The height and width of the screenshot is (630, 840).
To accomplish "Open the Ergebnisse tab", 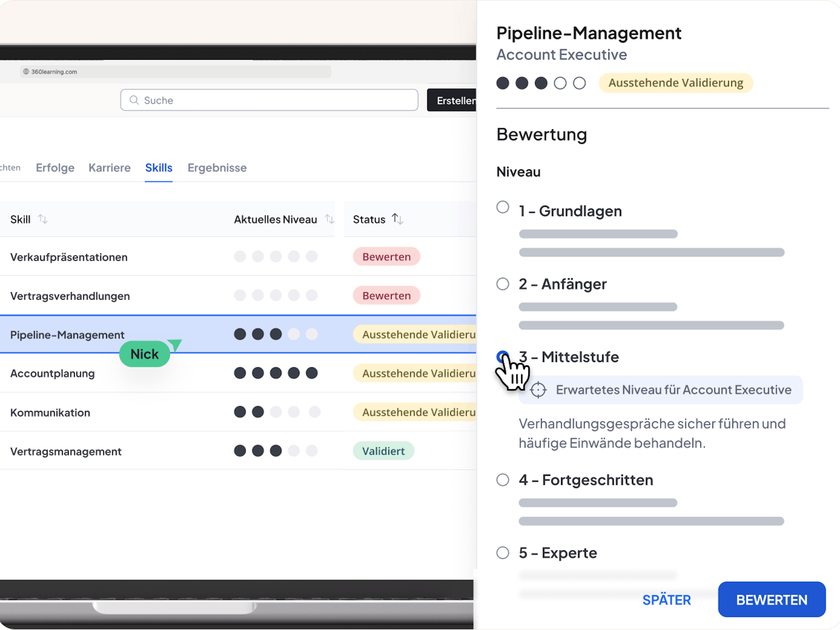I will 217,168.
